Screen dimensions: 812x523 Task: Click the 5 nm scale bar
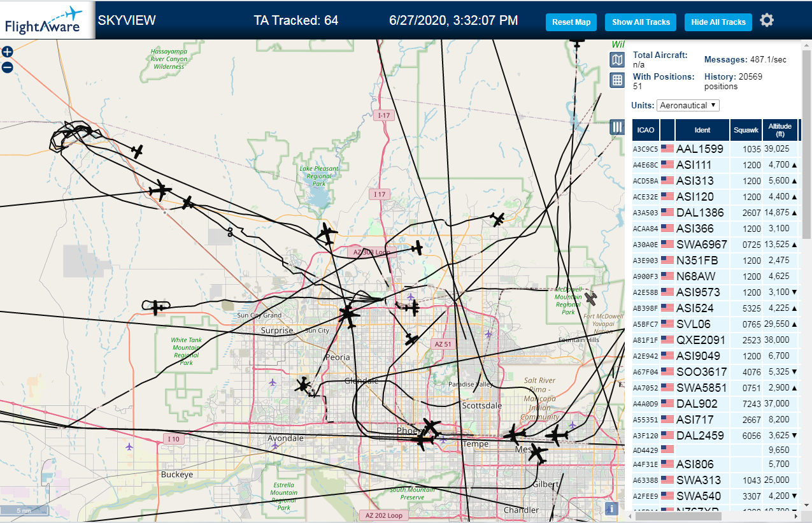[25, 510]
